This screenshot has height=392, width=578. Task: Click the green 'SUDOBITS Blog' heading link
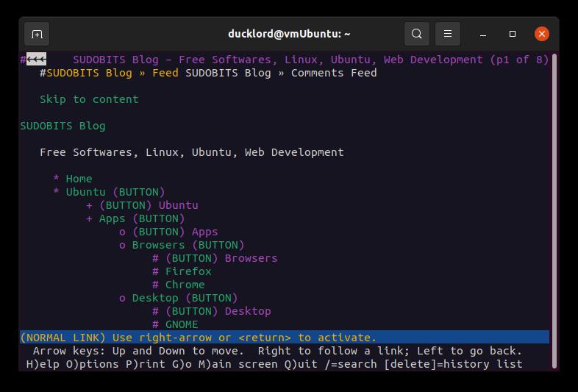pos(63,126)
